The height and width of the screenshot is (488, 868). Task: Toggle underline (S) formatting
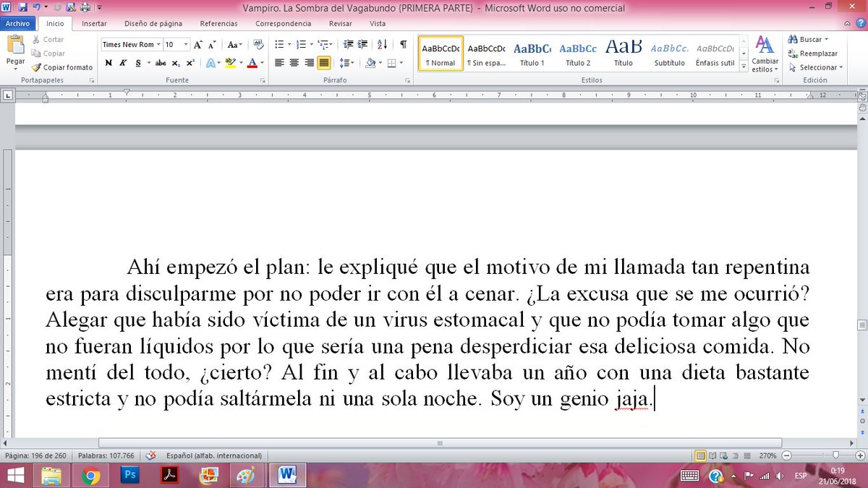(x=137, y=63)
